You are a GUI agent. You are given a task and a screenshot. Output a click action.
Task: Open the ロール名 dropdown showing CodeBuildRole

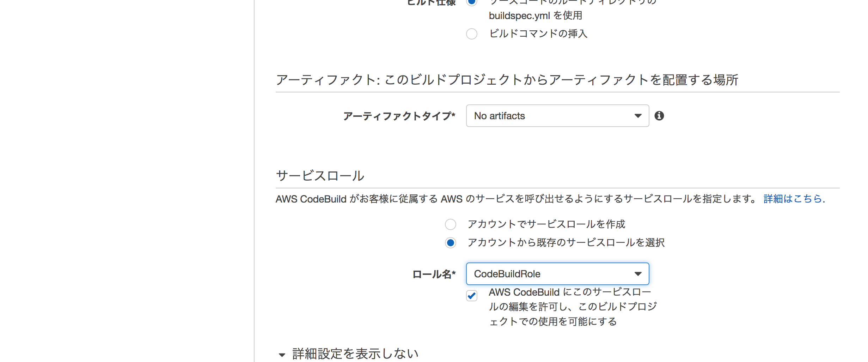point(557,273)
